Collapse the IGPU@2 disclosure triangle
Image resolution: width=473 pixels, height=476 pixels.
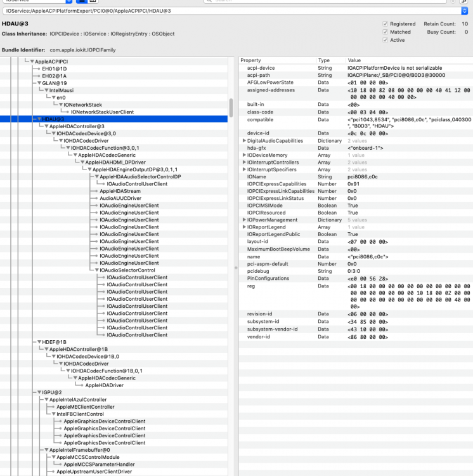click(x=39, y=392)
